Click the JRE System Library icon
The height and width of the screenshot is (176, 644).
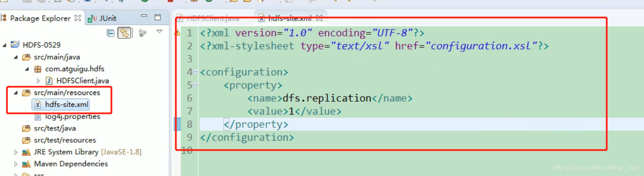tap(27, 152)
